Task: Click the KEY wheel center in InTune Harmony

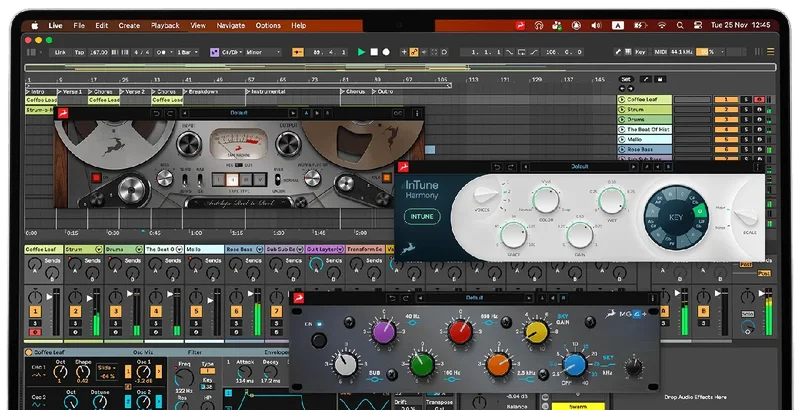Action: pos(676,217)
